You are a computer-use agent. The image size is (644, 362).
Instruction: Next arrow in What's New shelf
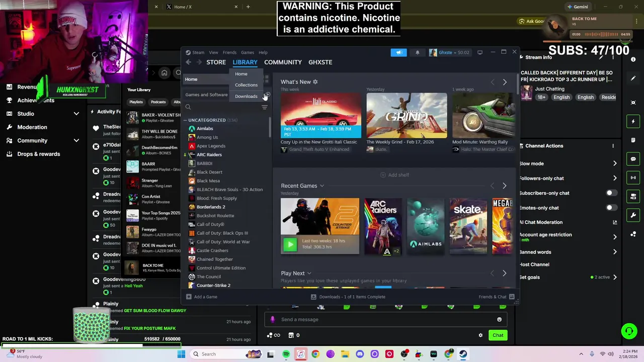pos(505,82)
